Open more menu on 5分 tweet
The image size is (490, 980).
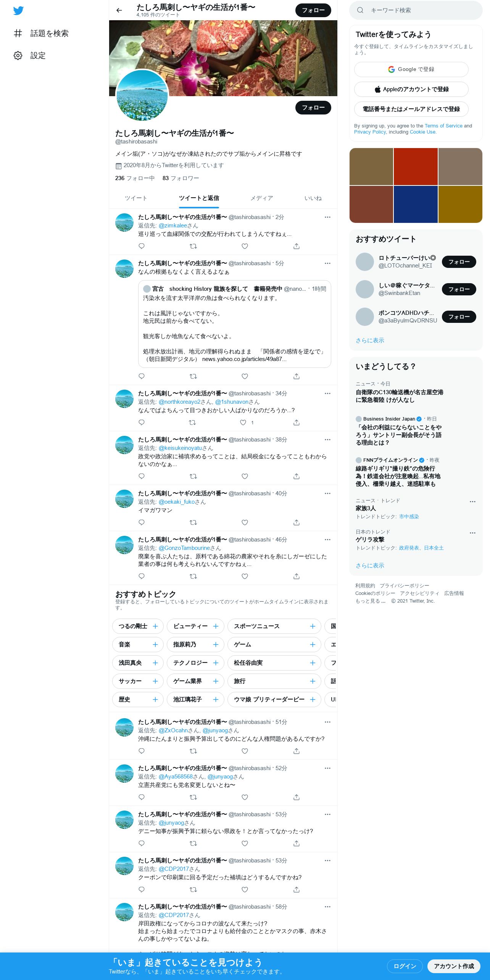(327, 263)
